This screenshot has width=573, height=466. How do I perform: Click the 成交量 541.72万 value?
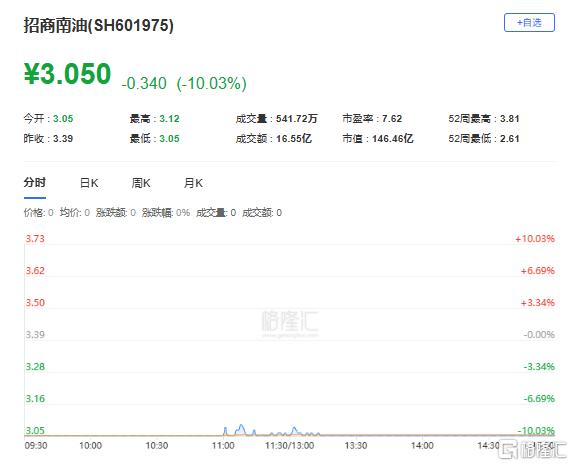tap(297, 119)
